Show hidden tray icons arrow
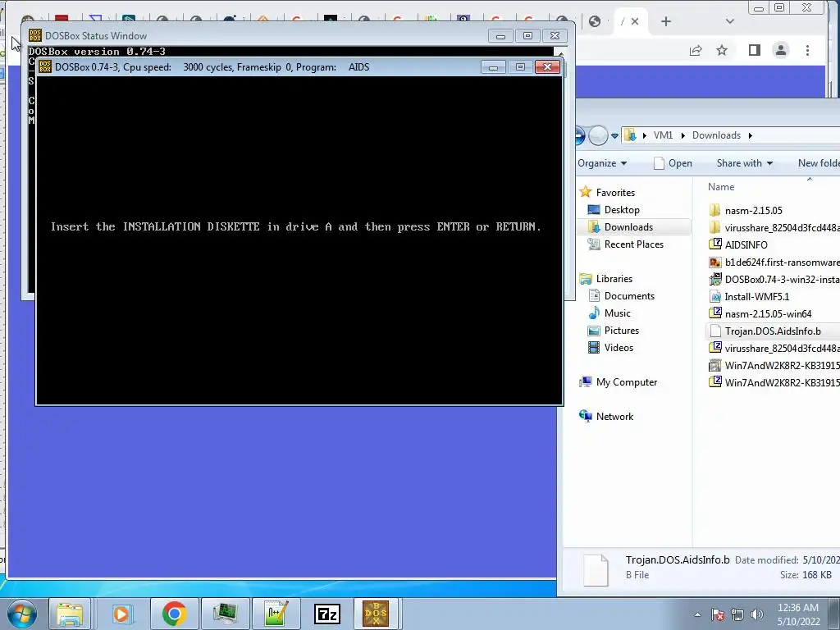 point(697,614)
